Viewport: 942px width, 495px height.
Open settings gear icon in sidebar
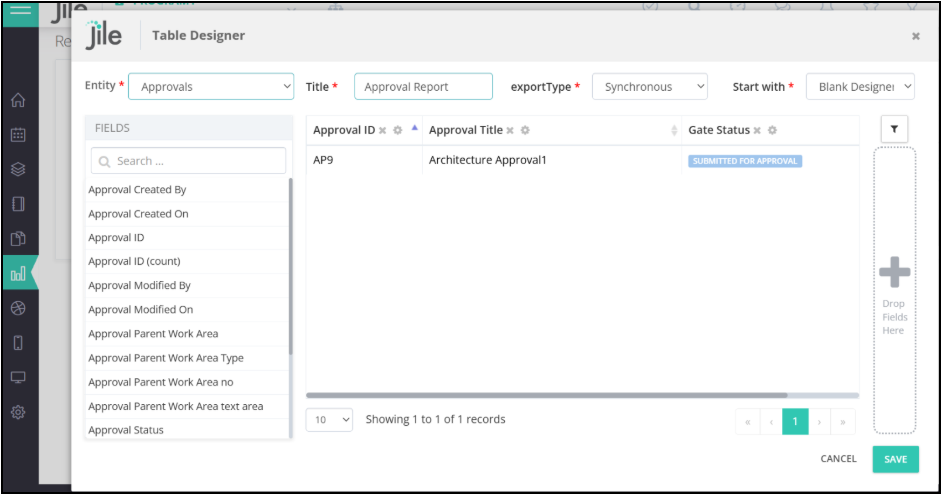tap(18, 412)
